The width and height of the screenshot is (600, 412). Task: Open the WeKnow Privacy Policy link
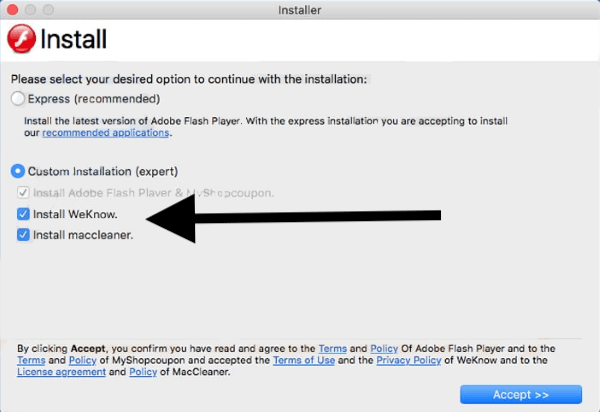click(x=409, y=360)
